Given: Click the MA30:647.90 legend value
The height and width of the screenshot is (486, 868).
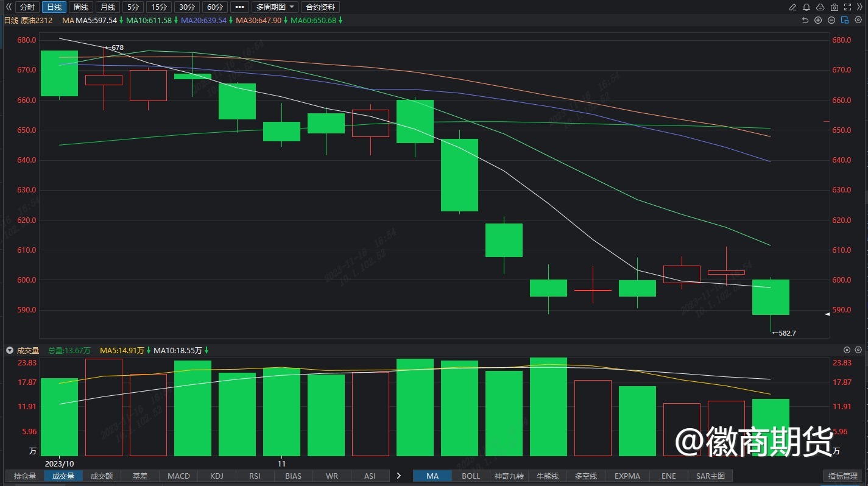Looking at the screenshot, I should coord(258,20).
